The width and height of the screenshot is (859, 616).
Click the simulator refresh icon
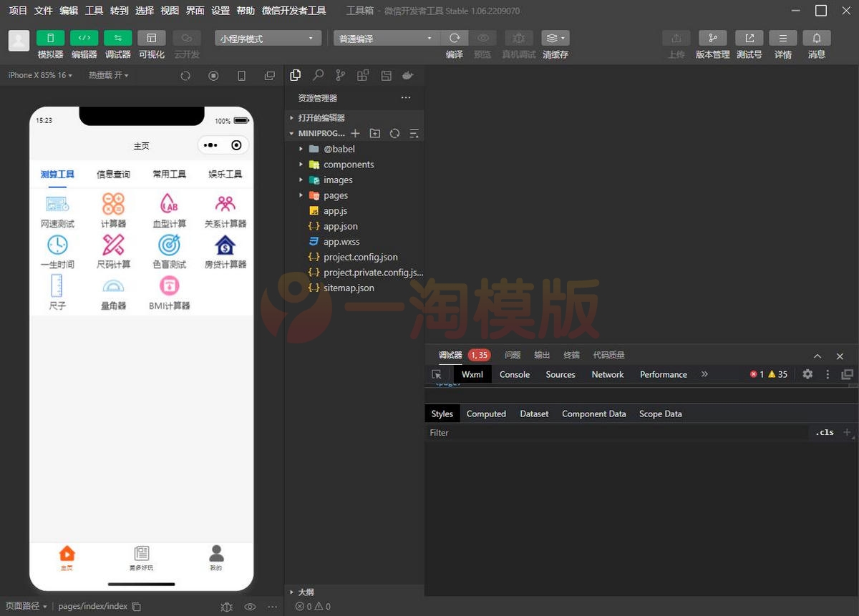tap(185, 75)
